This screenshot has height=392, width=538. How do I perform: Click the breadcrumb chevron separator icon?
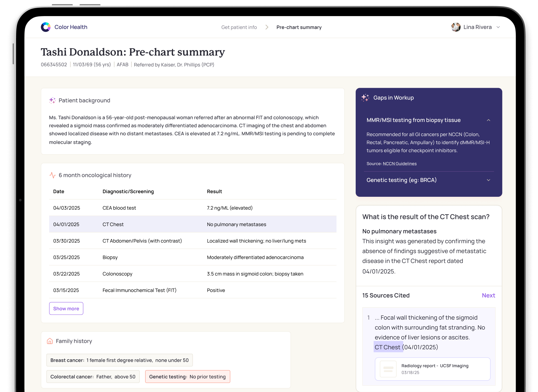click(267, 27)
